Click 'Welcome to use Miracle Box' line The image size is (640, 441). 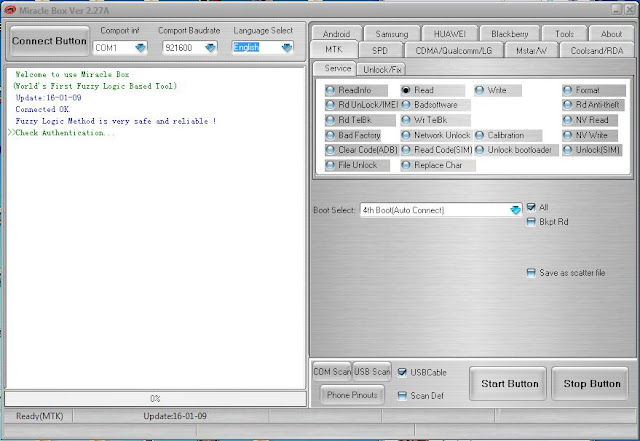pyautogui.click(x=72, y=74)
